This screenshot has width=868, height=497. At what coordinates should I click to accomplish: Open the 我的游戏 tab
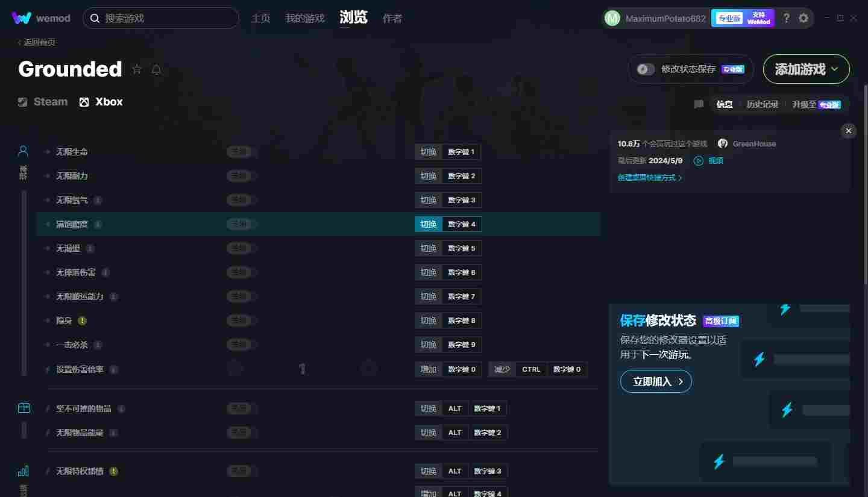[305, 18]
